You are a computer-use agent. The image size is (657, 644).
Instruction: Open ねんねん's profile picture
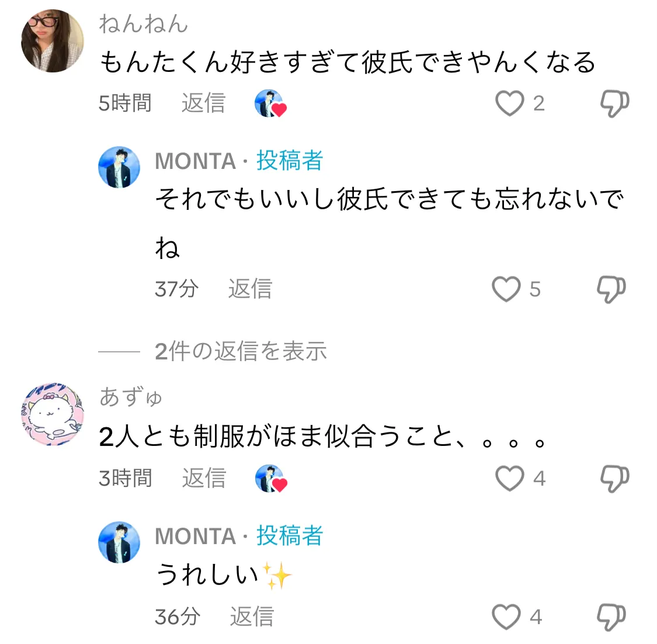[x=53, y=41]
